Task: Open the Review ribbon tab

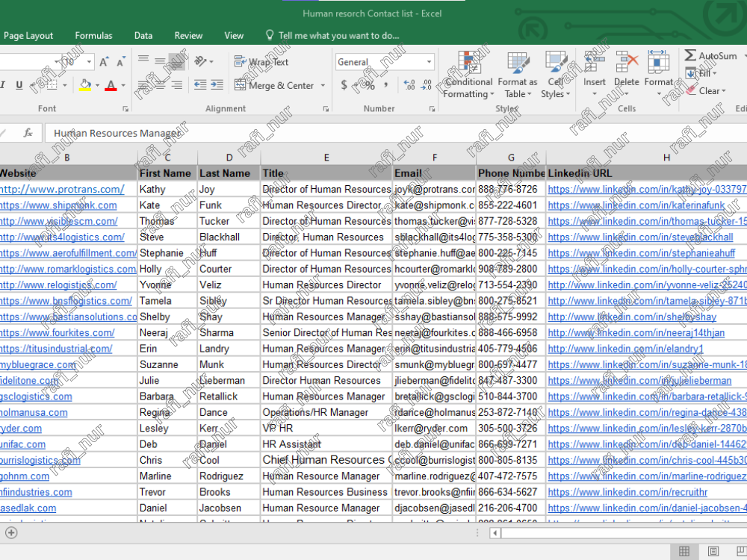Action: coord(188,35)
